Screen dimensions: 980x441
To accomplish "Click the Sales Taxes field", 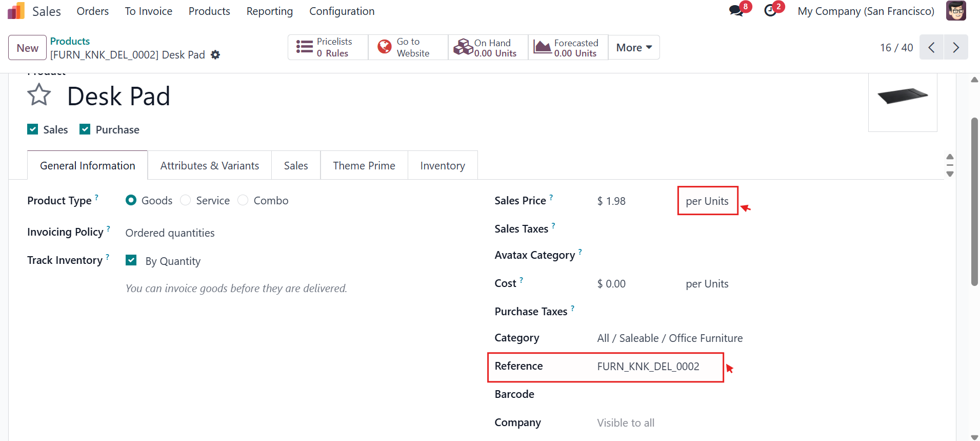I will tap(764, 229).
